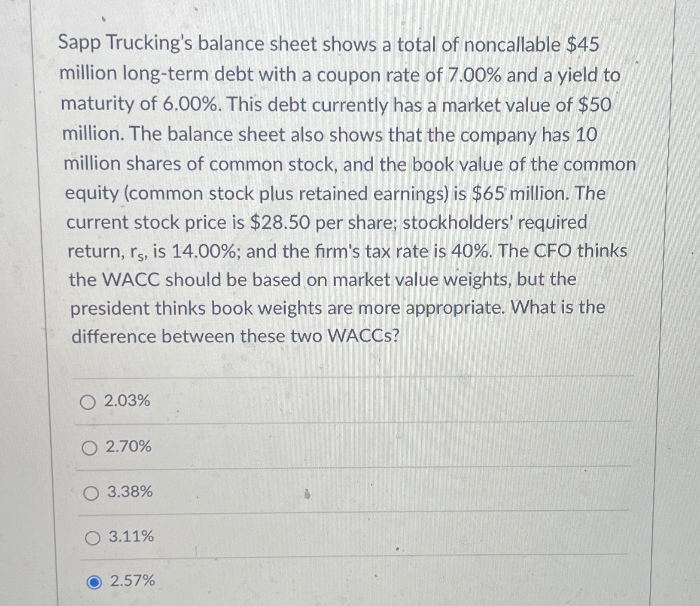700x606 pixels.
Task: Click the row containing the 2.70% option
Action: coord(301,448)
